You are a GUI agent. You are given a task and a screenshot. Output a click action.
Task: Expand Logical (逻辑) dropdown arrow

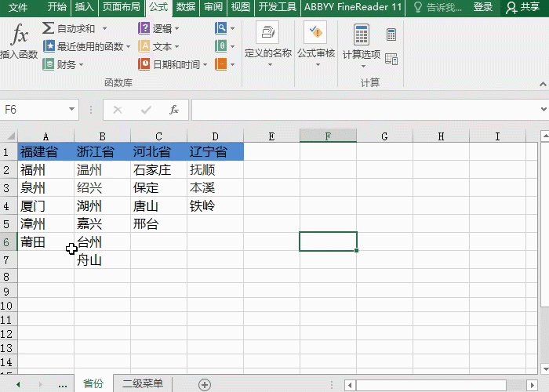tap(176, 29)
